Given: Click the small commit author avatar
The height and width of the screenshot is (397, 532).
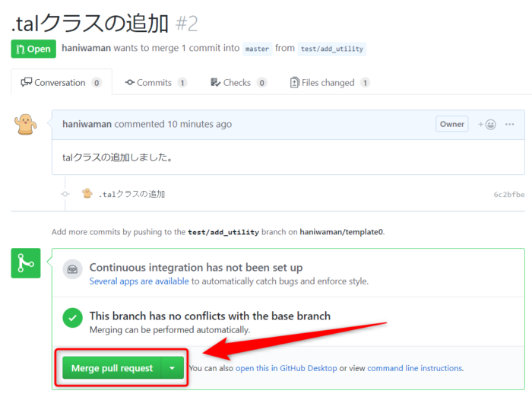Looking at the screenshot, I should click(87, 194).
